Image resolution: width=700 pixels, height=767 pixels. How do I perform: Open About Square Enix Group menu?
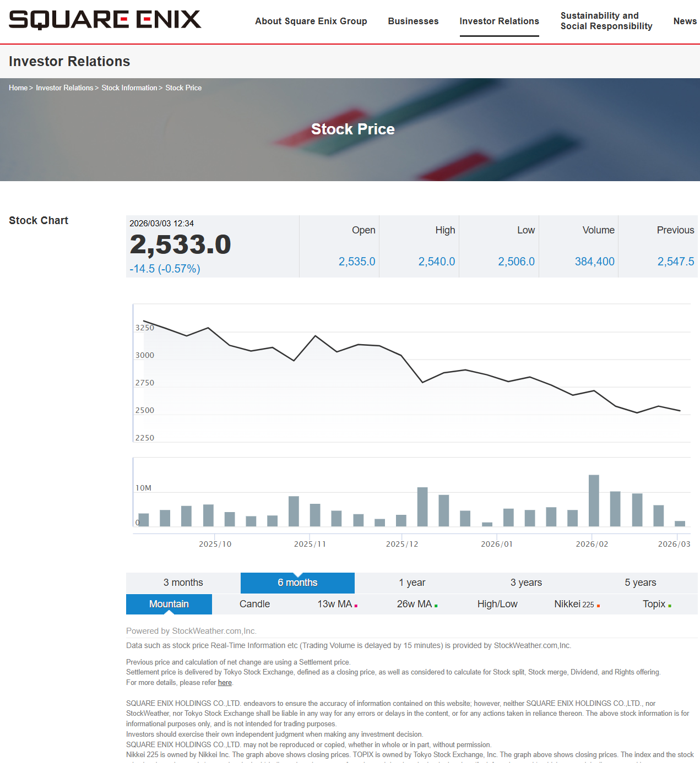[311, 21]
